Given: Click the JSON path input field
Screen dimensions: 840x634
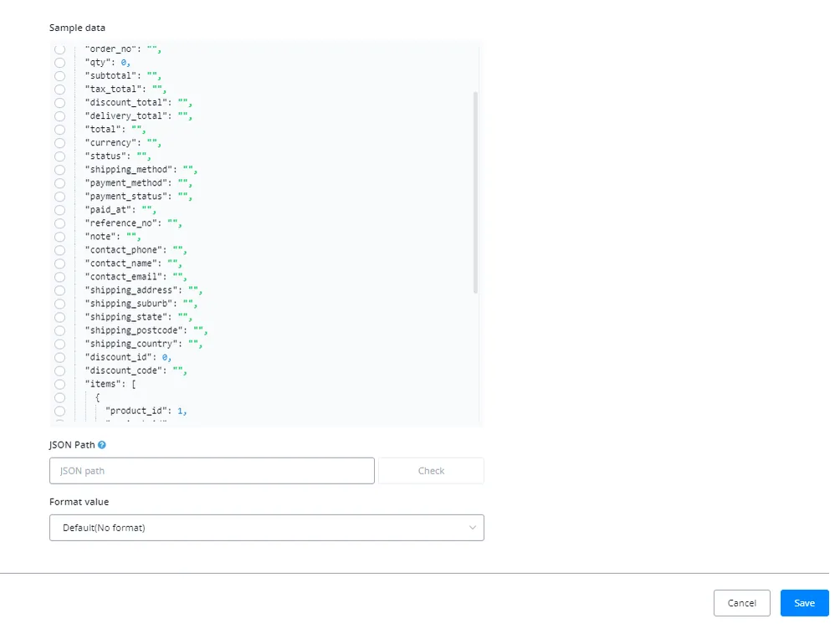Looking at the screenshot, I should (x=212, y=471).
